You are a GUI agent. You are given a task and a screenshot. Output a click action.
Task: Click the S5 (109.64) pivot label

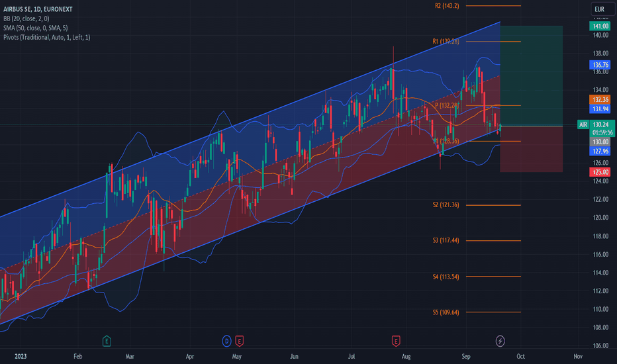[446, 312]
